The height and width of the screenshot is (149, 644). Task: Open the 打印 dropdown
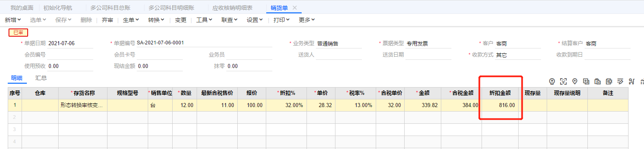pyautogui.click(x=281, y=20)
